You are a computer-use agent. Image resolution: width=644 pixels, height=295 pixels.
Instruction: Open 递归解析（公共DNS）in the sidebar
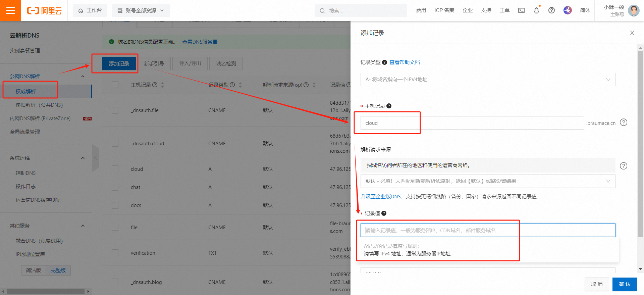[x=39, y=105]
